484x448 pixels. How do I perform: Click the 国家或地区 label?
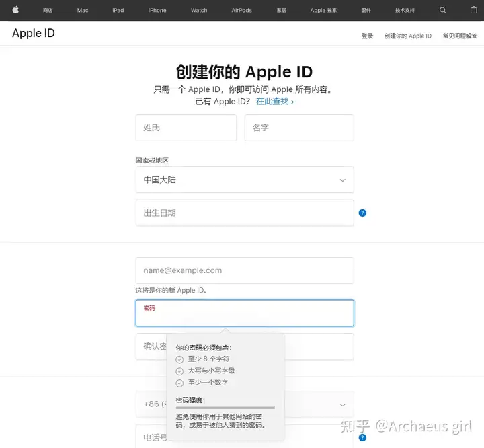152,161
